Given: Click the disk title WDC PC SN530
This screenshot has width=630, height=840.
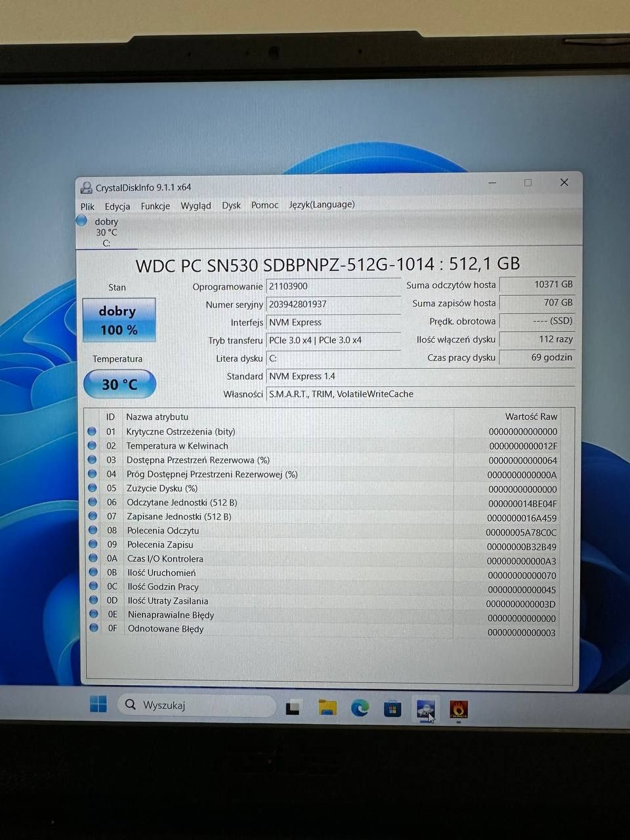Looking at the screenshot, I should (x=327, y=264).
